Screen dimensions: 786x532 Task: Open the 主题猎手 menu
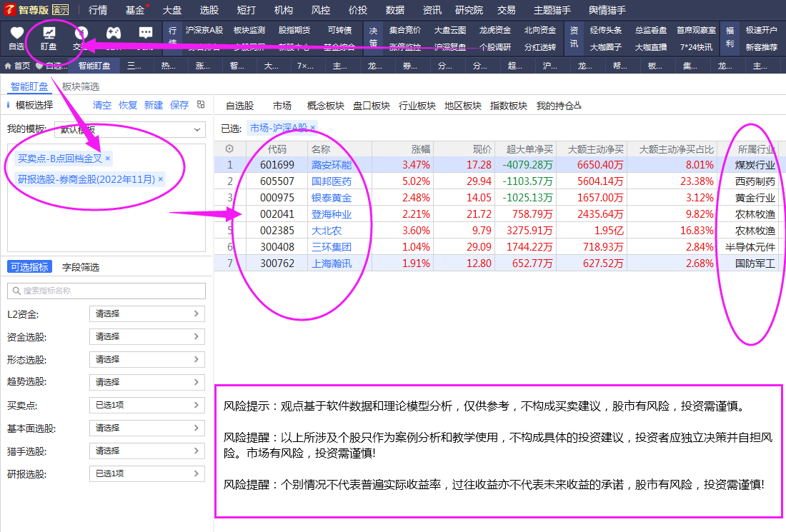(x=552, y=10)
